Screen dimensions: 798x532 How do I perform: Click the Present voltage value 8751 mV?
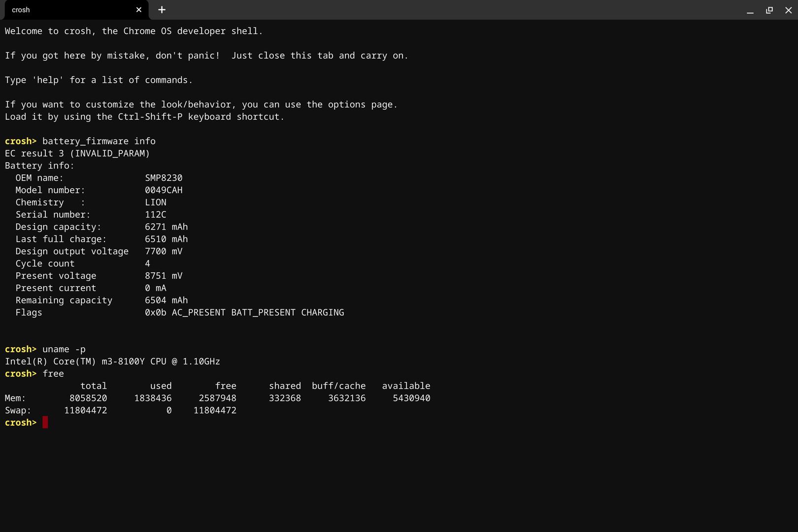(164, 276)
